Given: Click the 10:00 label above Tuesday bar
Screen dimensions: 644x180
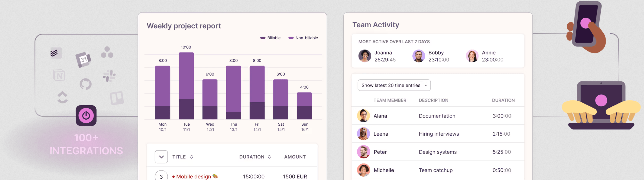Looking at the screenshot, I should (186, 47).
